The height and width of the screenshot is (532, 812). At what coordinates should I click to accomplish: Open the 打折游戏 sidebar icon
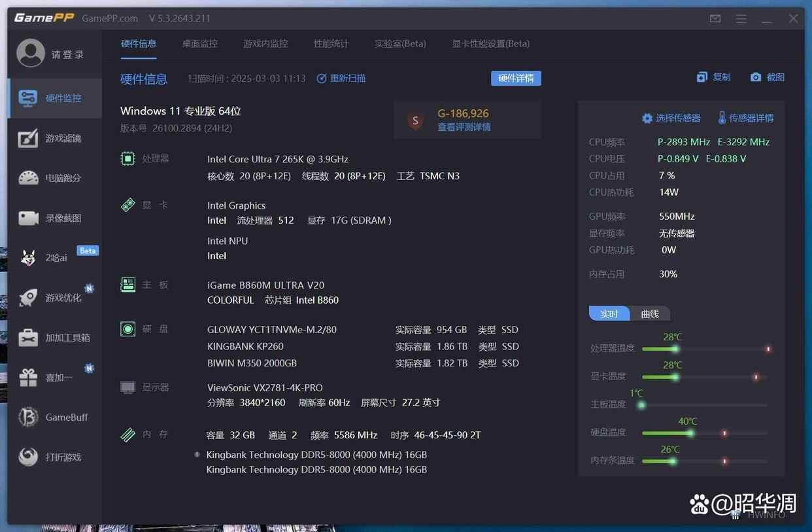tap(28, 457)
